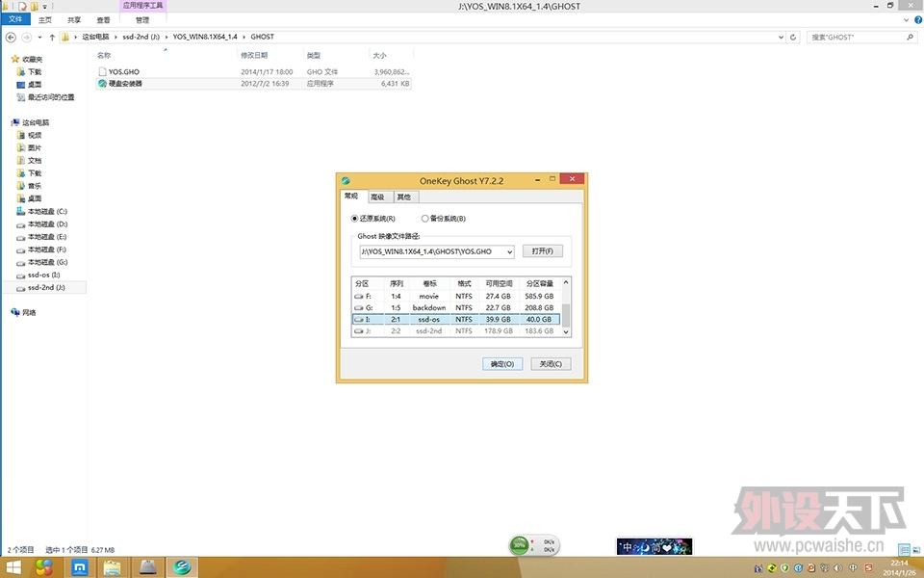Sort by the 大小 column header
The height and width of the screenshot is (578, 924).
[x=379, y=55]
